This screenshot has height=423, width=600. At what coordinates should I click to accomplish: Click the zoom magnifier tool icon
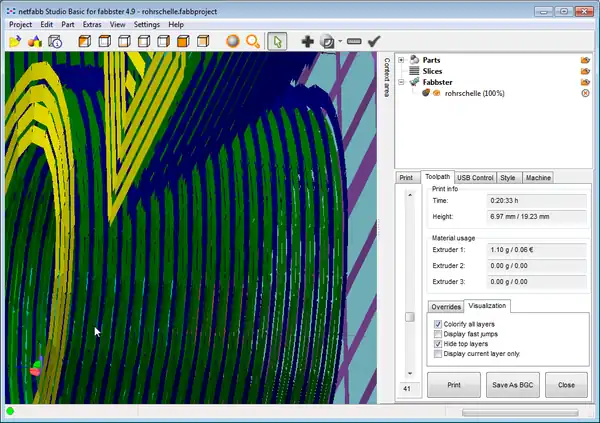pos(253,41)
